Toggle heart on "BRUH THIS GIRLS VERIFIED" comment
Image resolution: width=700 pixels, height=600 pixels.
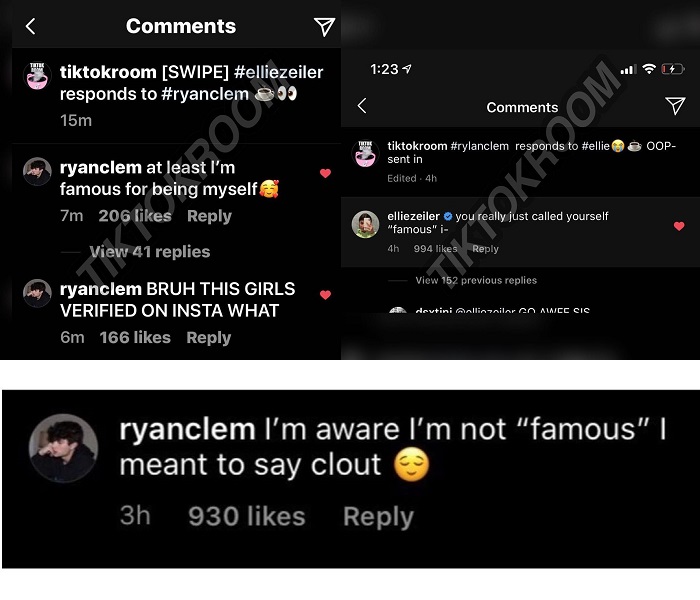tap(325, 295)
